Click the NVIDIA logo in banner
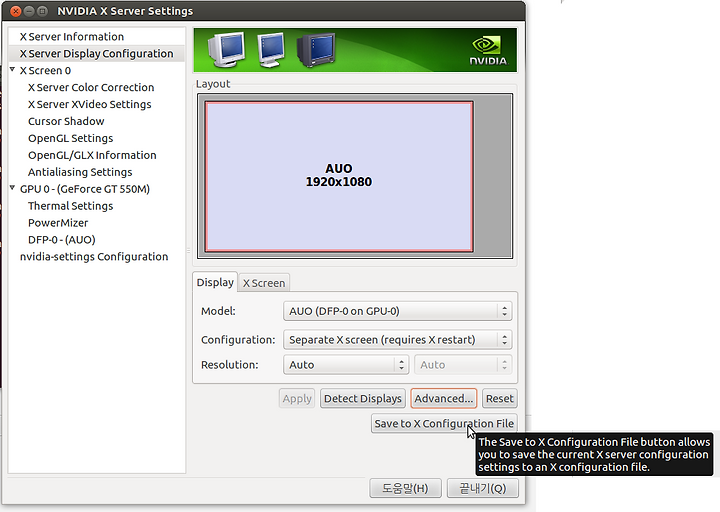The image size is (720, 512). click(x=489, y=51)
